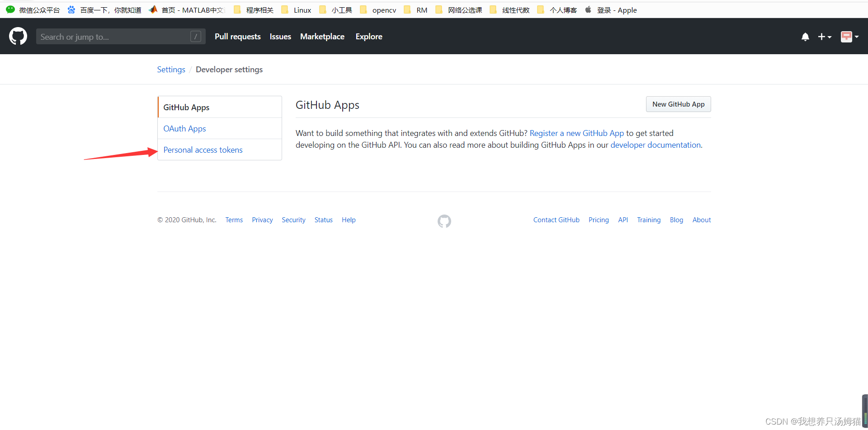Image resolution: width=868 pixels, height=430 pixels.
Task: Open Marketplace in the top navigation
Action: pos(322,37)
